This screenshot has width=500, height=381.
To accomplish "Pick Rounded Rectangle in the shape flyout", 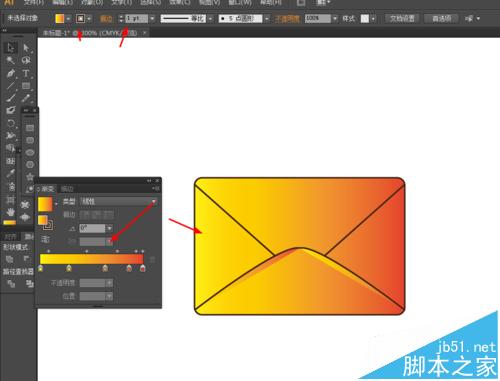I will click(30, 140).
